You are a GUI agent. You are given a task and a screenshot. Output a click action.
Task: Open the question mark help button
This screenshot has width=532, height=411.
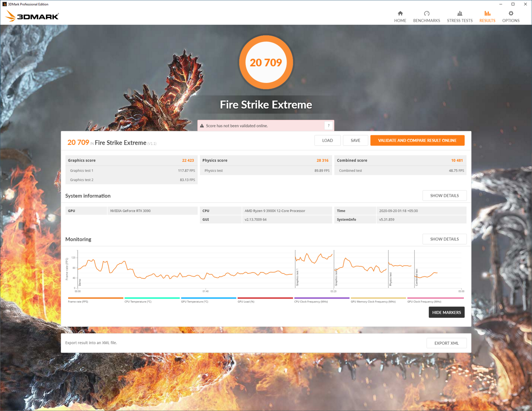pyautogui.click(x=328, y=126)
